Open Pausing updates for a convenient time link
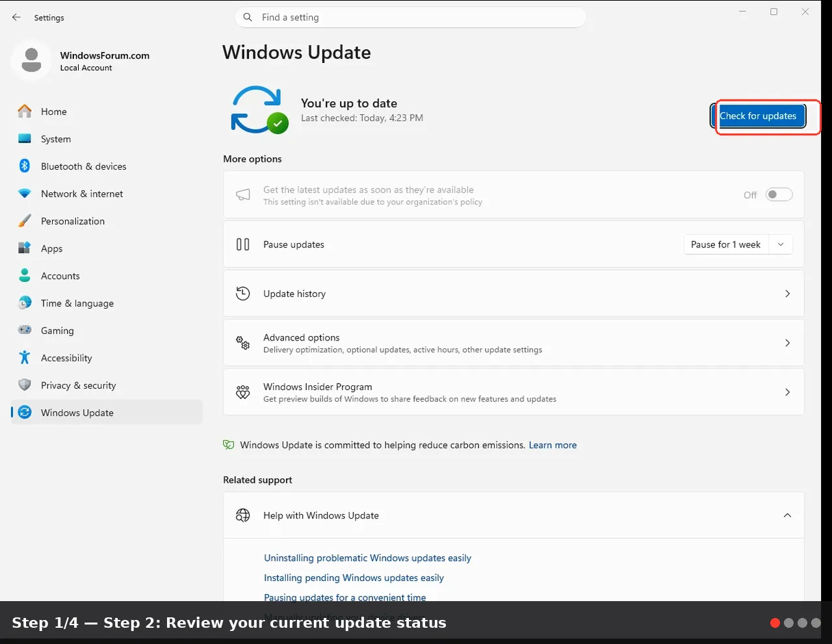The width and height of the screenshot is (832, 644). pyautogui.click(x=344, y=597)
